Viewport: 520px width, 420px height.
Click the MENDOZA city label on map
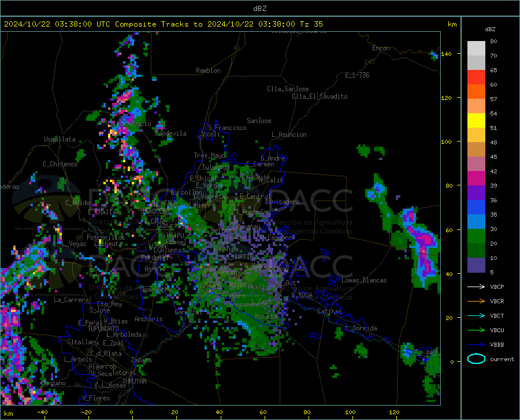[x=154, y=211]
